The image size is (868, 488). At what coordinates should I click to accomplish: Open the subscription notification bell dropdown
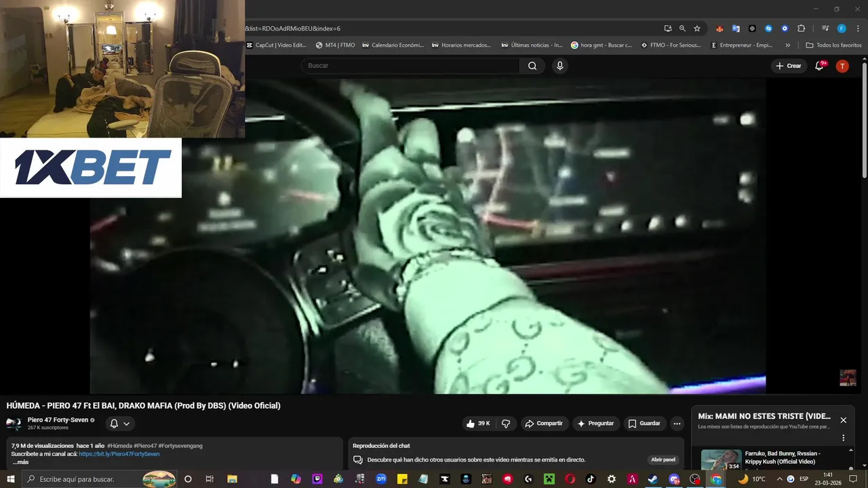pyautogui.click(x=119, y=424)
